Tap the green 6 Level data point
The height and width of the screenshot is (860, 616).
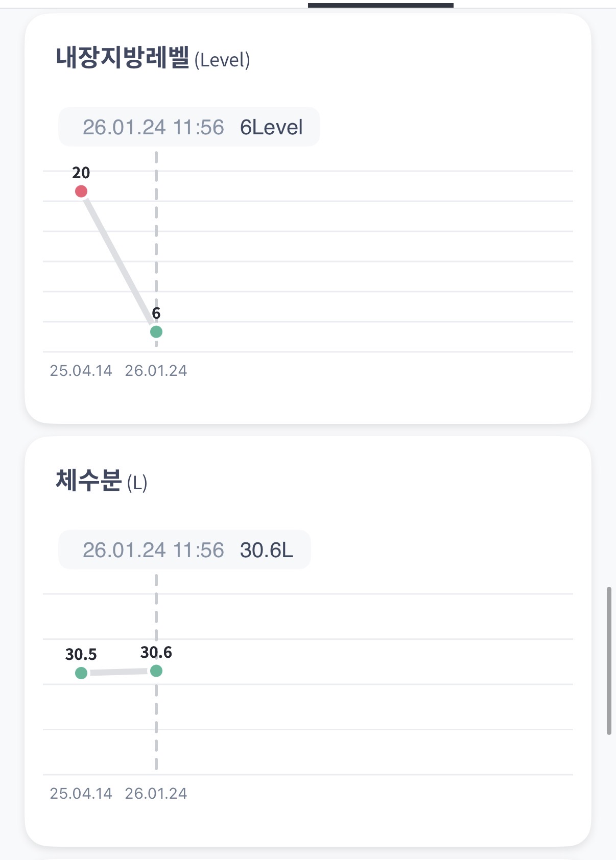click(x=156, y=332)
